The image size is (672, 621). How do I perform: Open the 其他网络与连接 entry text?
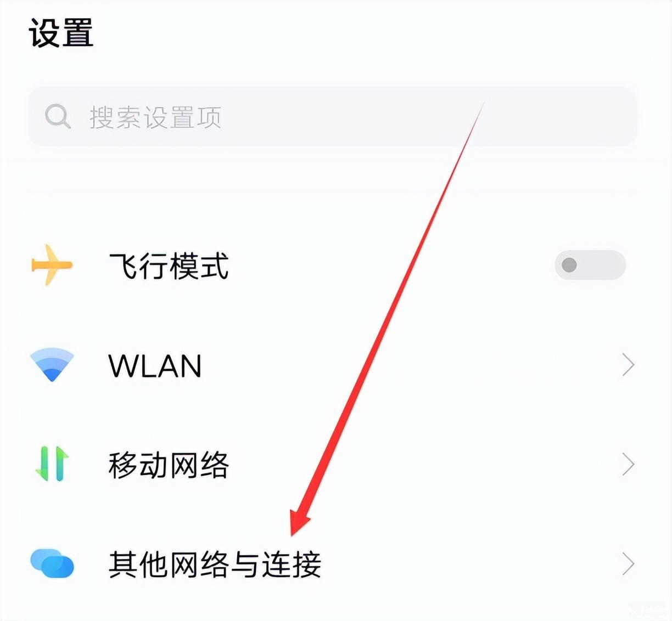click(x=215, y=564)
